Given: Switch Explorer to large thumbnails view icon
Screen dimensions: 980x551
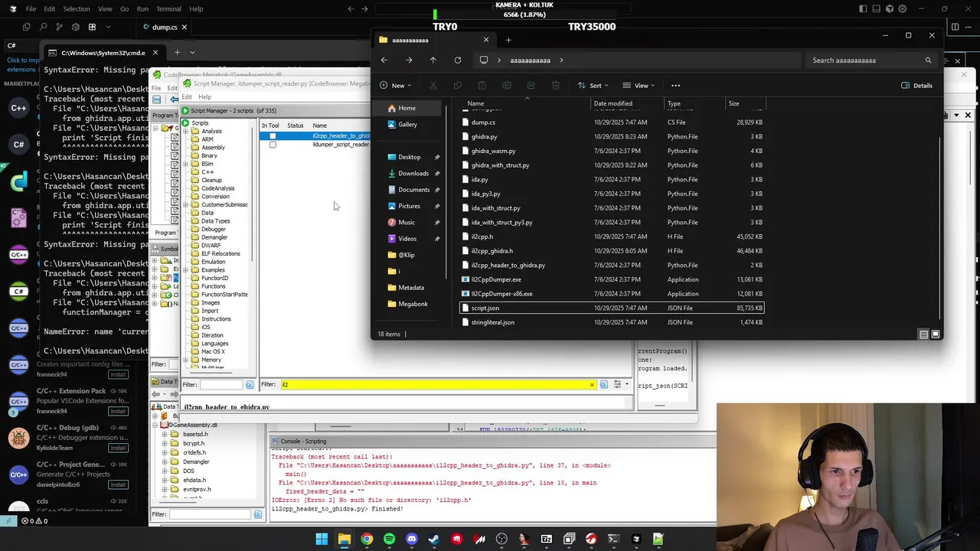Looking at the screenshot, I should pyautogui.click(x=936, y=334).
